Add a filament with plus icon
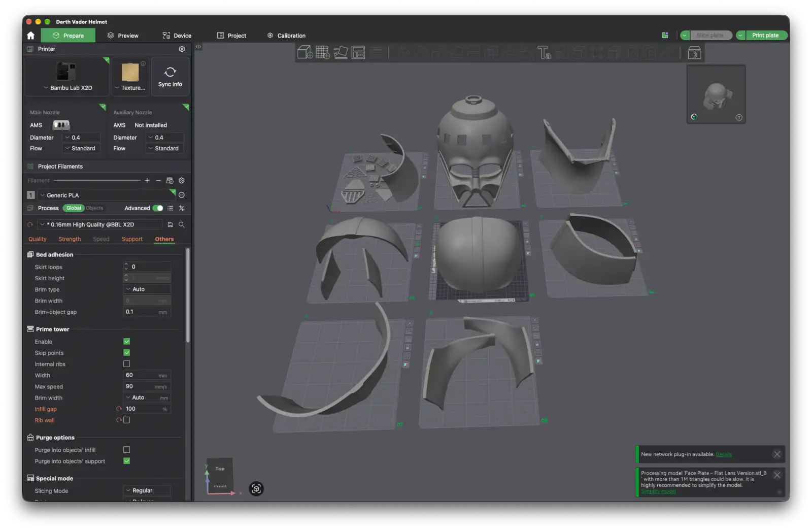This screenshot has width=812, height=531. [147, 181]
